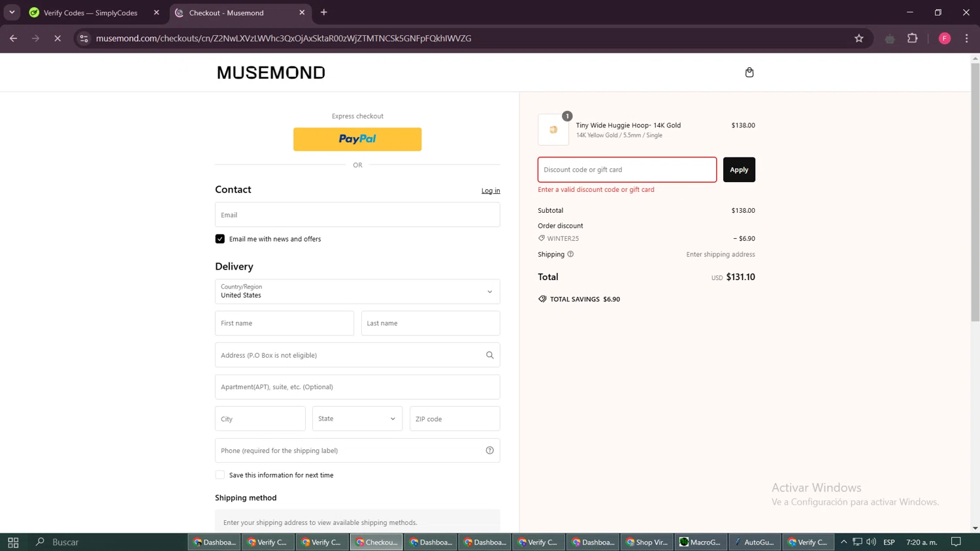Screen dimensions: 980x551
Task: Stop loading the page
Action: click(57, 39)
